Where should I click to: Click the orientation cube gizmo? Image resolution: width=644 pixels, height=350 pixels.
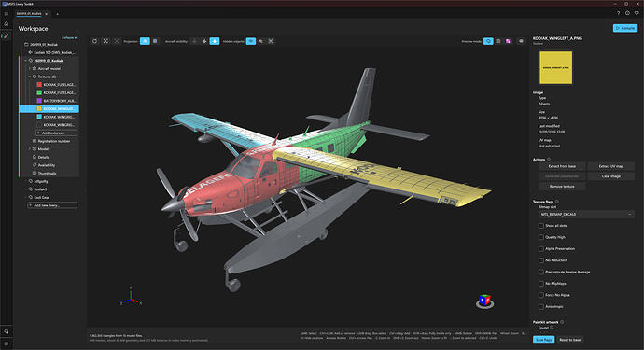tap(484, 301)
